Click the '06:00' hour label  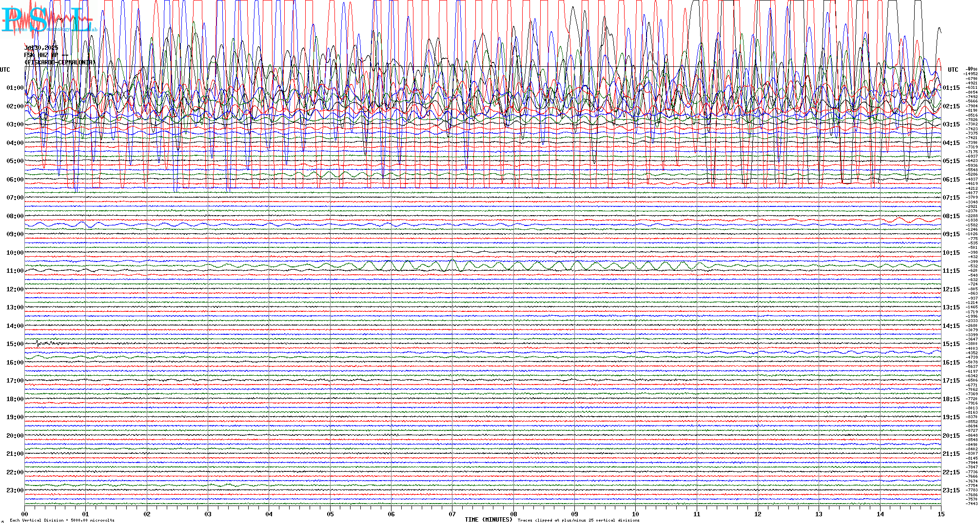pos(15,180)
